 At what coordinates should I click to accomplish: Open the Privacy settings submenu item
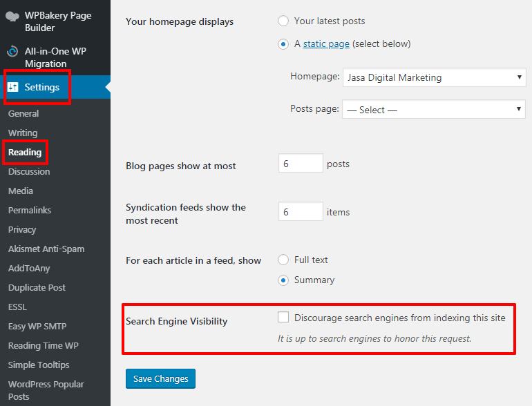coord(22,230)
